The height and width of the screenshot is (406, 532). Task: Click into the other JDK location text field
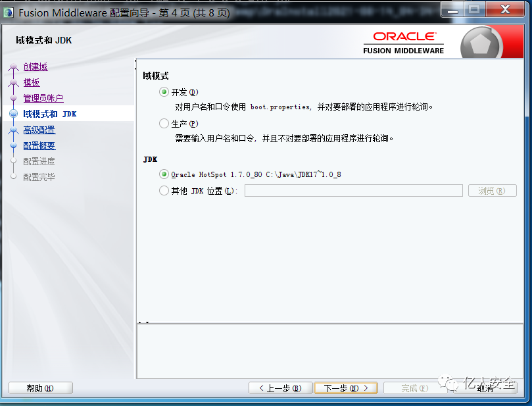point(354,190)
